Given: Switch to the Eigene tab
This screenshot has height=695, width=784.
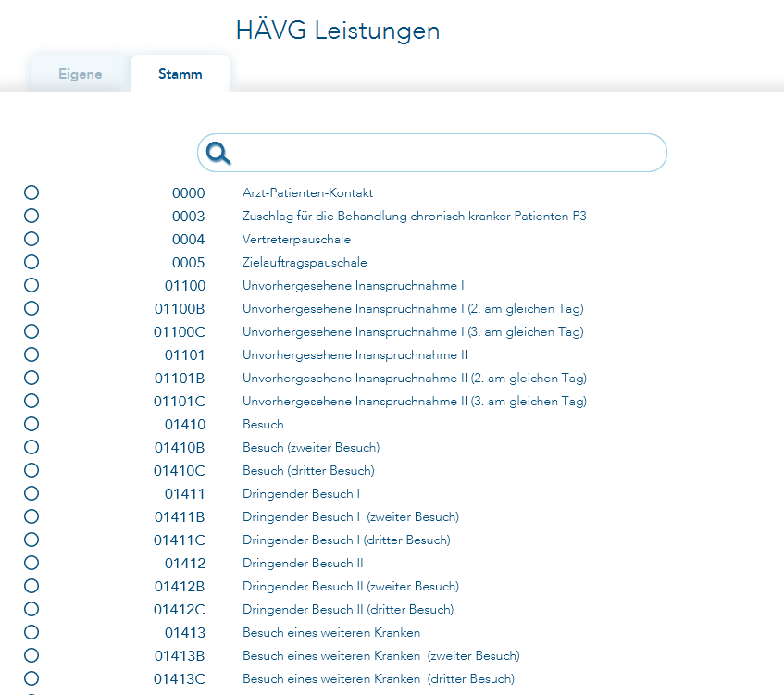Looking at the screenshot, I should pyautogui.click(x=80, y=74).
